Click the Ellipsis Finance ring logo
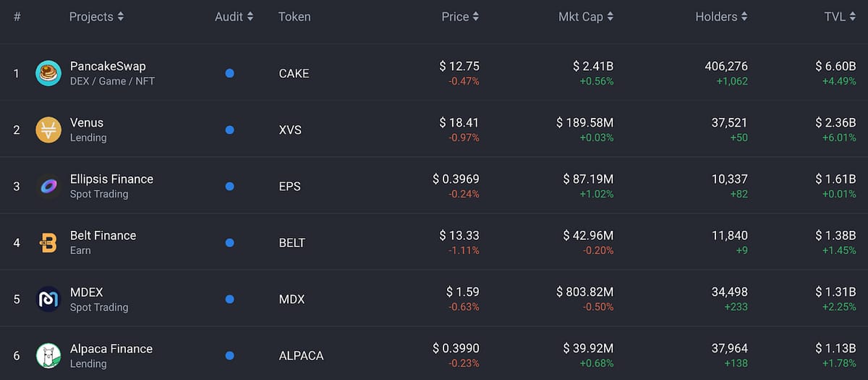This screenshot has height=380, width=868. [x=48, y=186]
